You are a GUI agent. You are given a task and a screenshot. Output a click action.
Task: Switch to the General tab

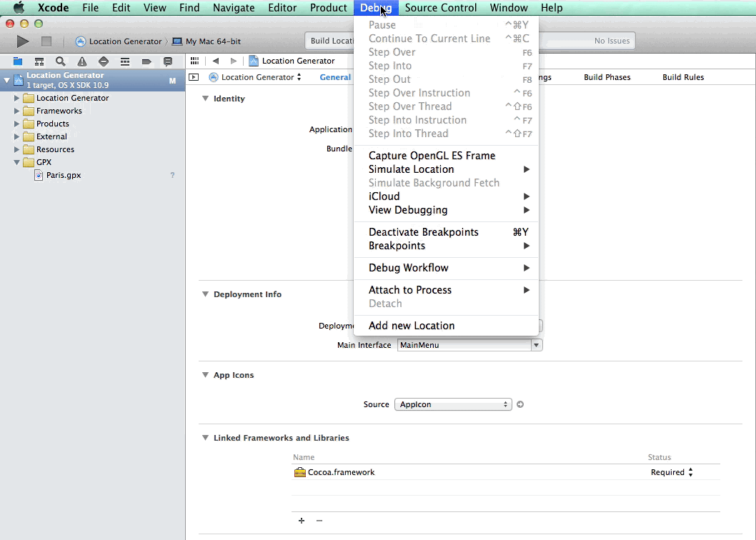(335, 77)
